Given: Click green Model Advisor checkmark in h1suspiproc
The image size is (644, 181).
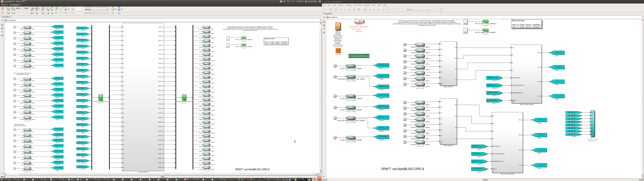Looking at the screenshot, I should (x=112, y=10).
